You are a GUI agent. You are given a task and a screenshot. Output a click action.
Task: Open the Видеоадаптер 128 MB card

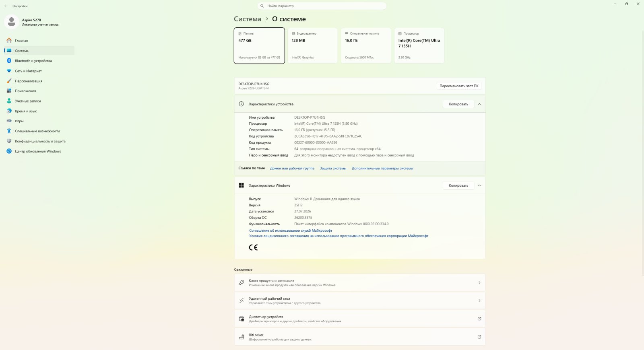point(312,45)
